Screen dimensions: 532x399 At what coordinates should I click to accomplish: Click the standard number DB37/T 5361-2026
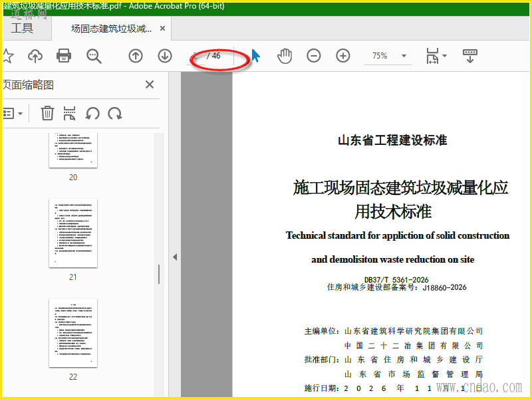click(396, 280)
